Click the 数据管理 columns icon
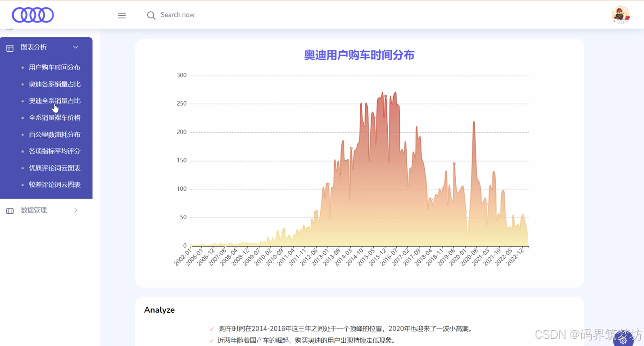This screenshot has height=346, width=644. click(x=10, y=211)
